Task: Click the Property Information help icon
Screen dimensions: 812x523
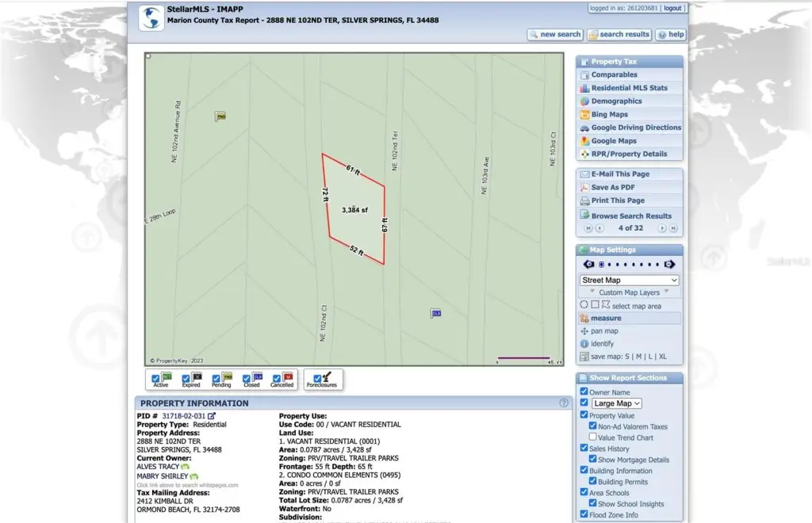Action: 564,403
